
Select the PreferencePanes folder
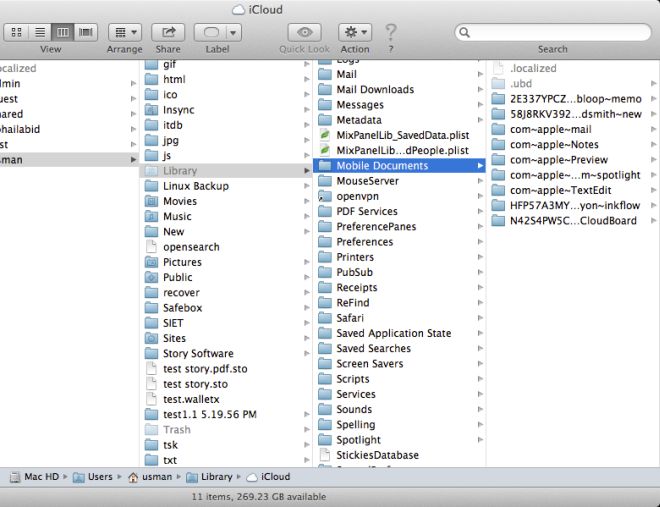[399, 227]
